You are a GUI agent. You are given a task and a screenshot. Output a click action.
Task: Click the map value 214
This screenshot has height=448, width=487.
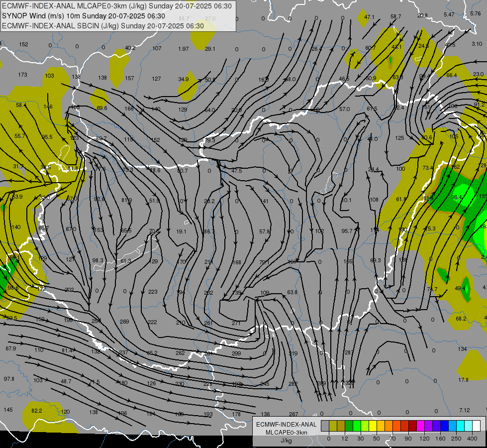coord(209,262)
